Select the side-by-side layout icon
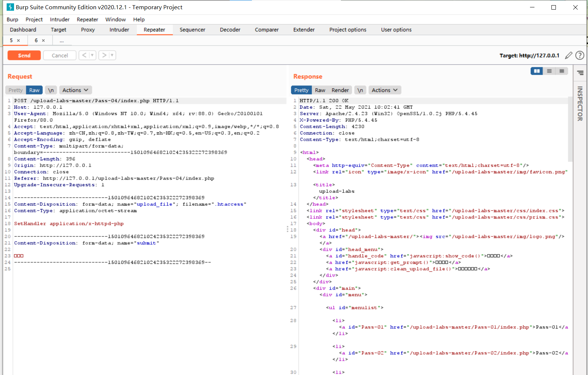The height and width of the screenshot is (375, 588). 537,71
